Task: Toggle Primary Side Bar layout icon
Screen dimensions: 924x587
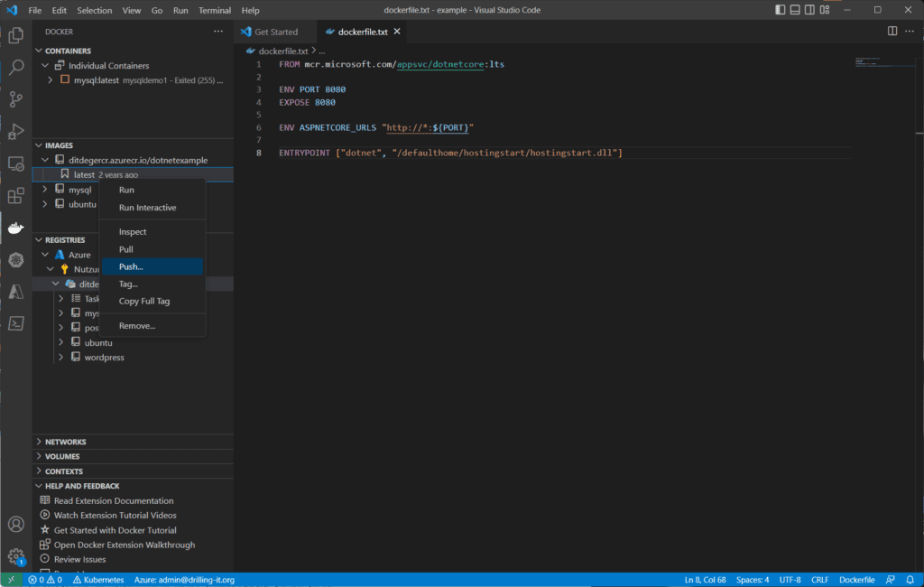Action: tap(781, 10)
